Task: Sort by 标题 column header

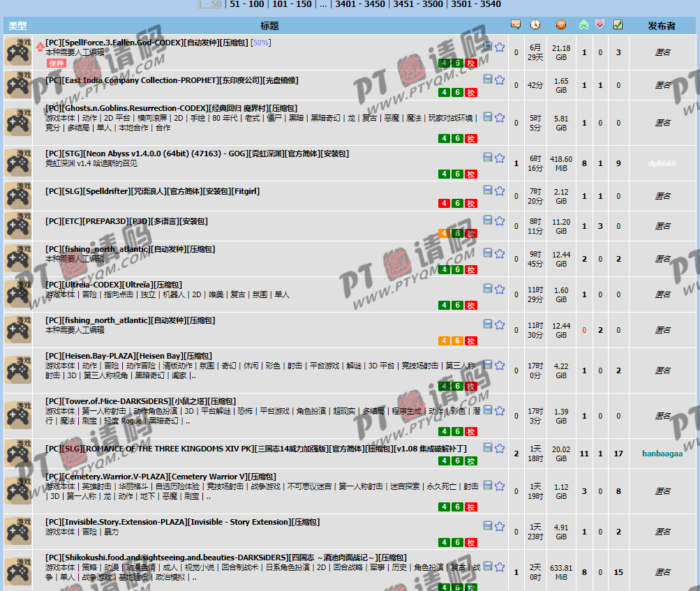Action: (269, 26)
